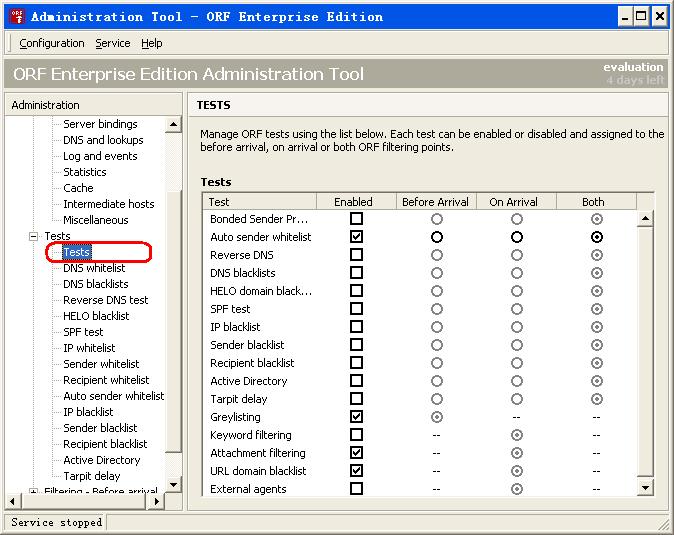This screenshot has height=535, width=674.
Task: Open the SPF test tree item
Action: pyautogui.click(x=83, y=332)
